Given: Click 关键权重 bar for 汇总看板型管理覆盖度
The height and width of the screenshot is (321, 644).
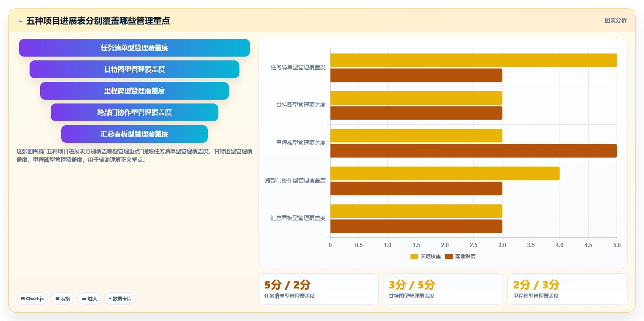Looking at the screenshot, I should pyautogui.click(x=416, y=211).
